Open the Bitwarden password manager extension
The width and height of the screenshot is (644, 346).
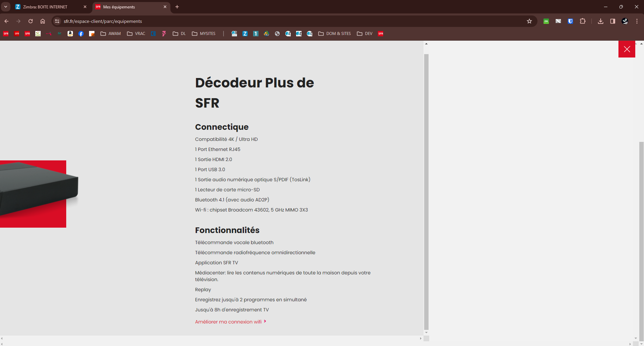pos(570,21)
